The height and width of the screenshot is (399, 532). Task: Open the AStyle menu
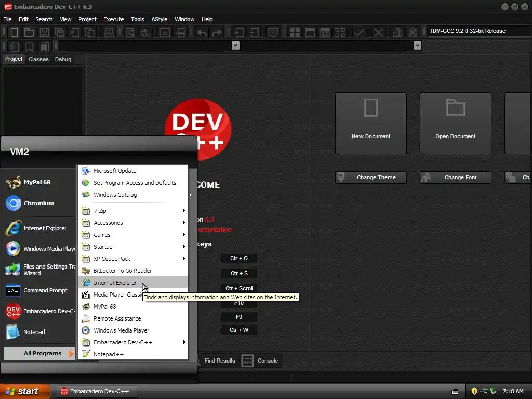coord(159,19)
